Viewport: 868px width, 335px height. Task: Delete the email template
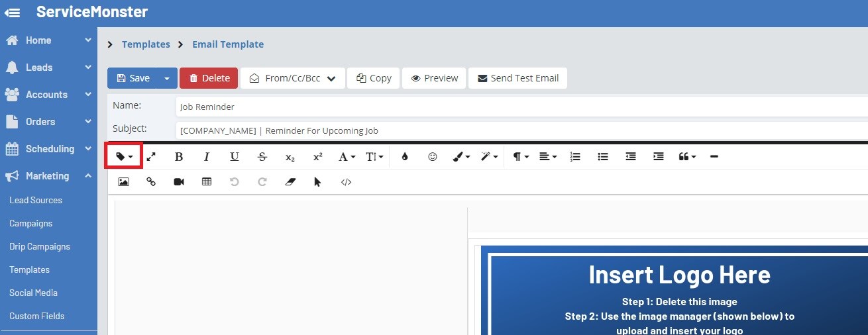209,78
